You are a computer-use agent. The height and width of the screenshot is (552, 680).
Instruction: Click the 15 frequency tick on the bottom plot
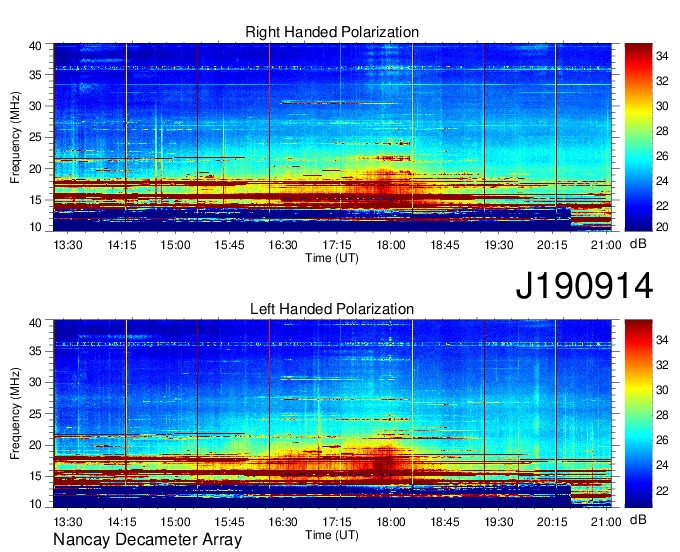35,476
